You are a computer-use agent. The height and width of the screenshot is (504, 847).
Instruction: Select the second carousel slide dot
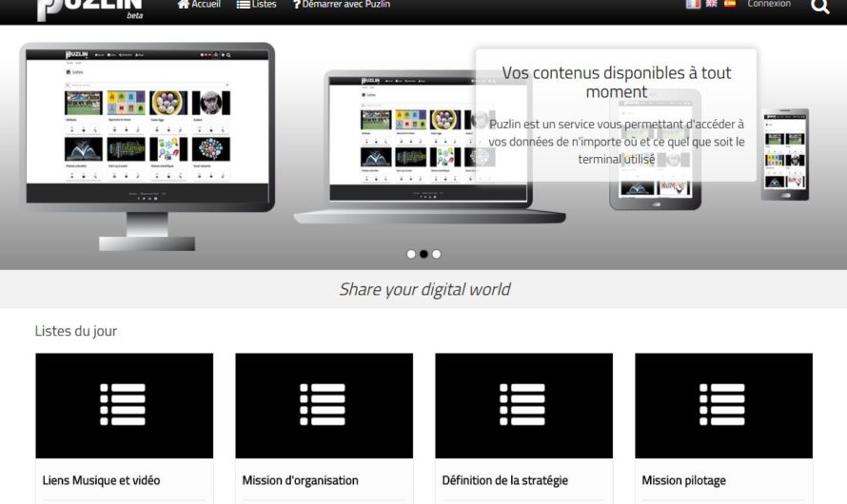[x=423, y=254]
